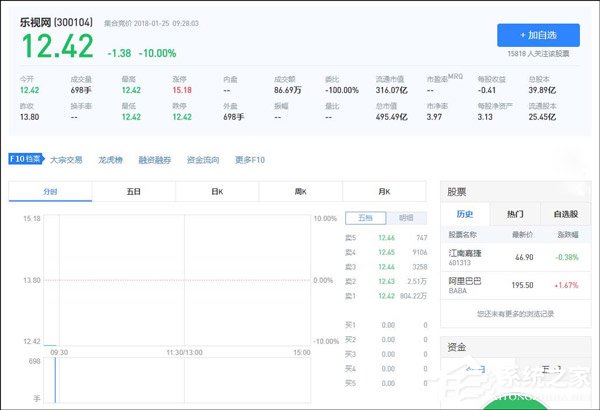Click the 总股本 value 39.89亿

542,90
